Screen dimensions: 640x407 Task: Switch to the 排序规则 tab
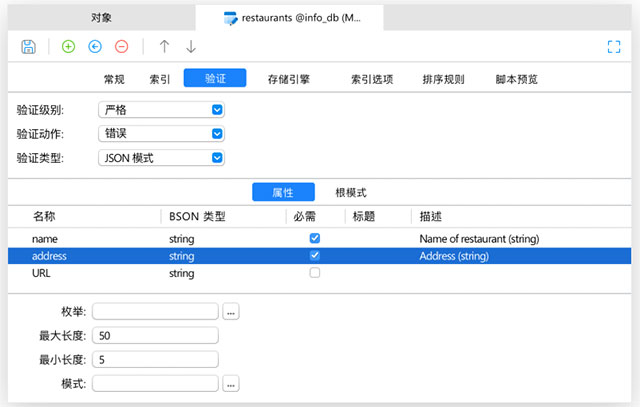[444, 79]
